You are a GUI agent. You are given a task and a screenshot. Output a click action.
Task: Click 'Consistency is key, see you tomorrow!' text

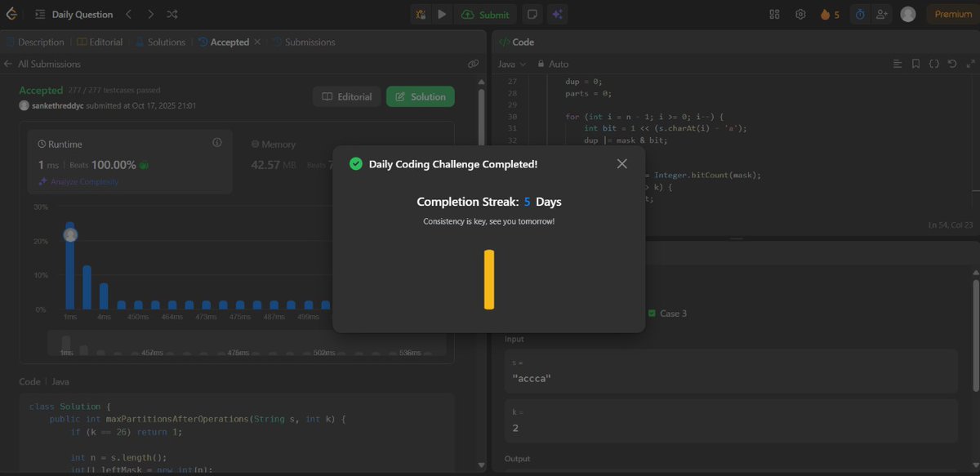(488, 221)
